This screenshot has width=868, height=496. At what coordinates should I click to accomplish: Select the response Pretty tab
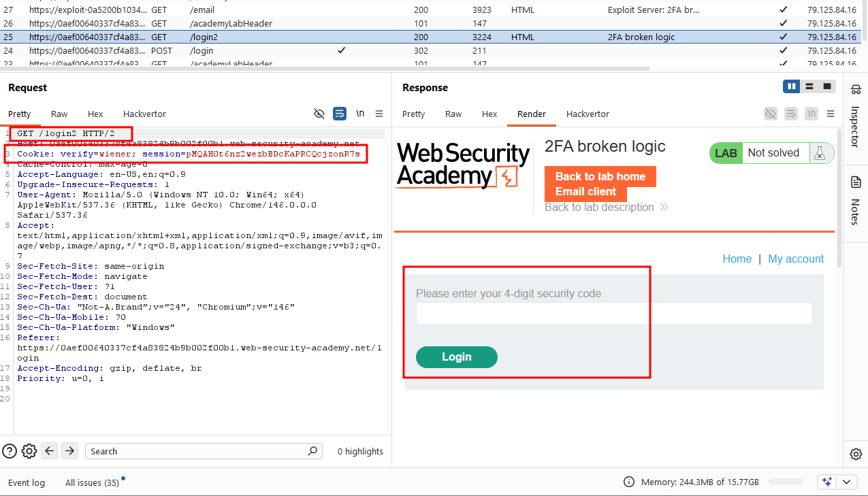[413, 114]
